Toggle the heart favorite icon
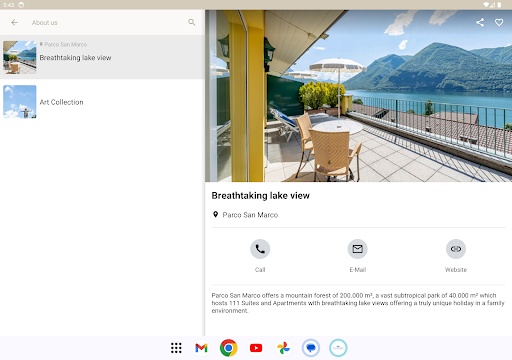This screenshot has width=512, height=360. [499, 22]
